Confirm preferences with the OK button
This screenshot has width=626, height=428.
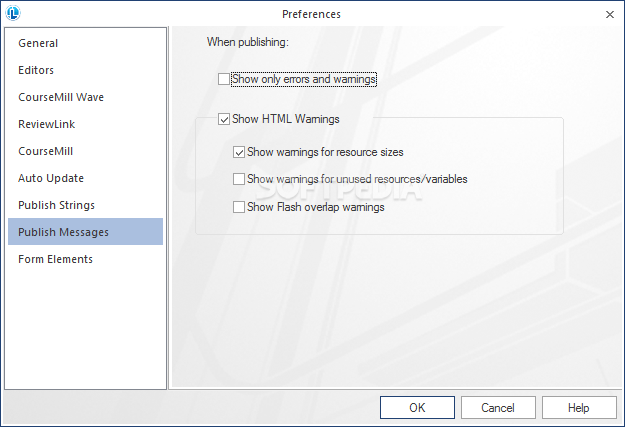click(x=417, y=408)
